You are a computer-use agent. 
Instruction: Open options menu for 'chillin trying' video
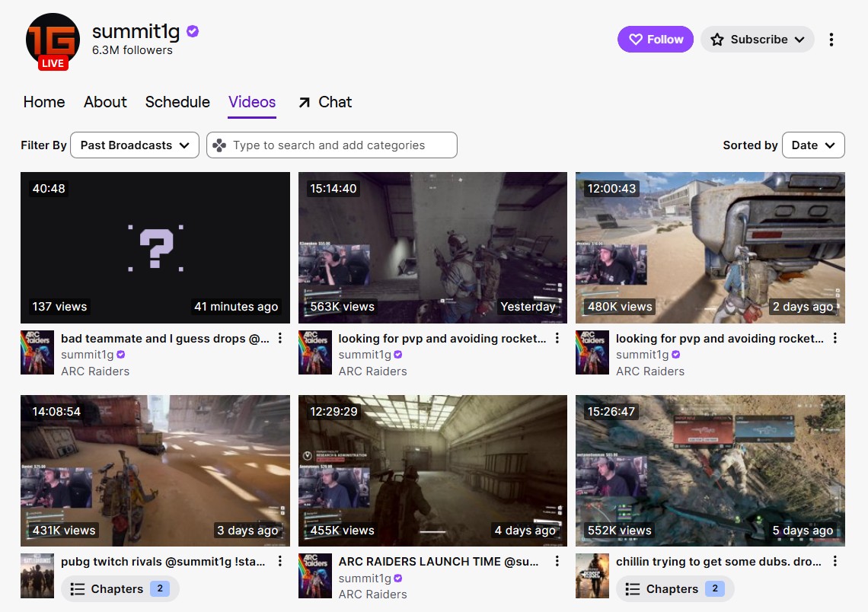(834, 561)
